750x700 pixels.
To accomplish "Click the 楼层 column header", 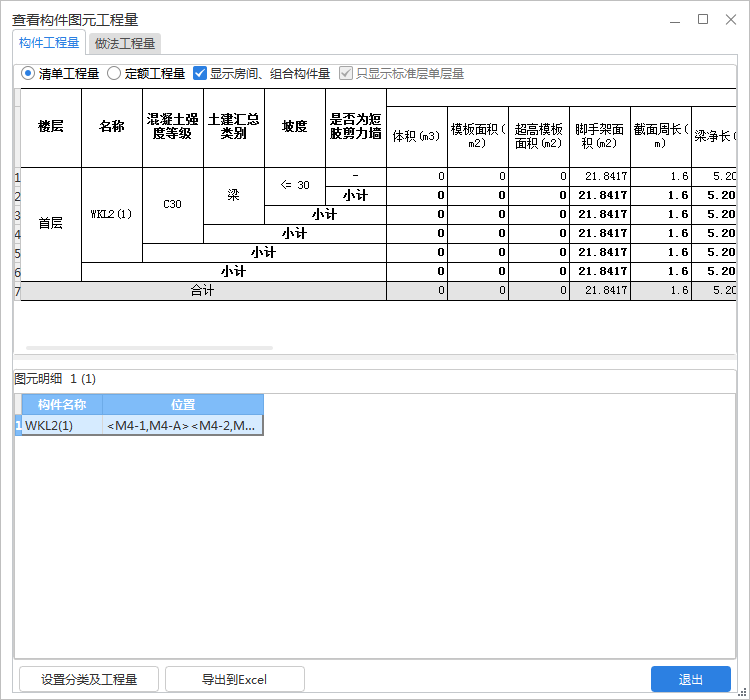I will tap(51, 128).
